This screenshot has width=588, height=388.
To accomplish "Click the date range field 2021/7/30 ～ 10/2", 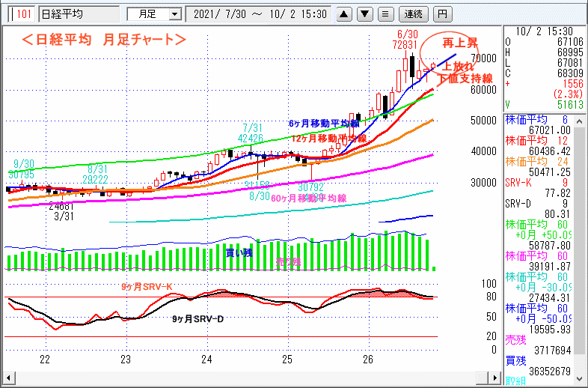I will (258, 14).
